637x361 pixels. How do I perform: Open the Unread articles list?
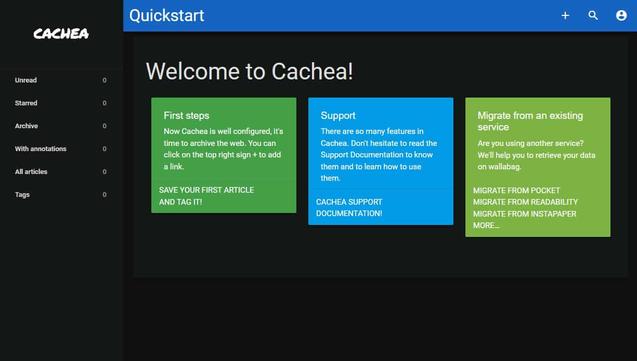point(61,80)
